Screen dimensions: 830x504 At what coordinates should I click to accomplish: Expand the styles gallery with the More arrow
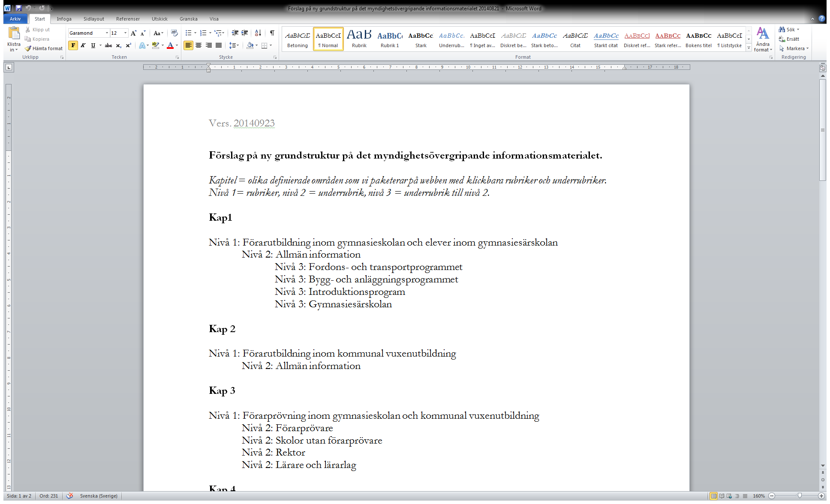[749, 48]
